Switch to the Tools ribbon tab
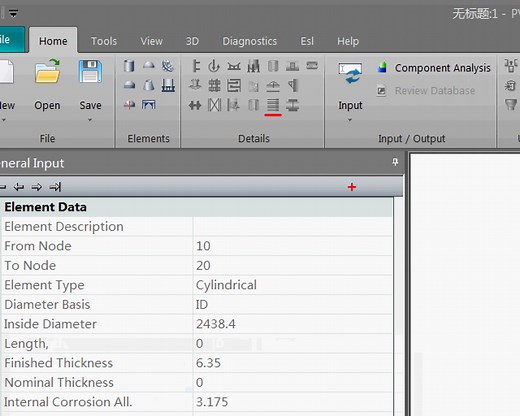 click(x=104, y=41)
